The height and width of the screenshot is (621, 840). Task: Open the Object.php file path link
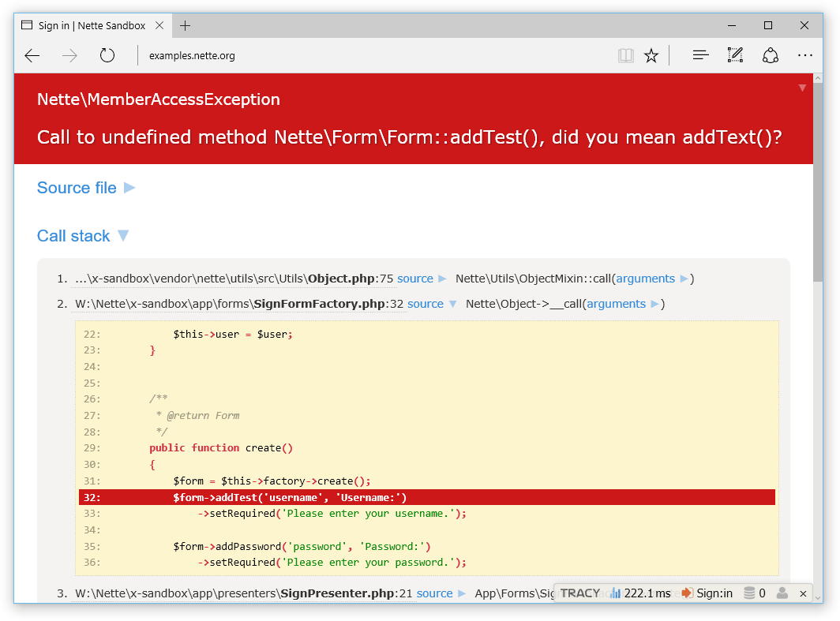click(x=234, y=279)
